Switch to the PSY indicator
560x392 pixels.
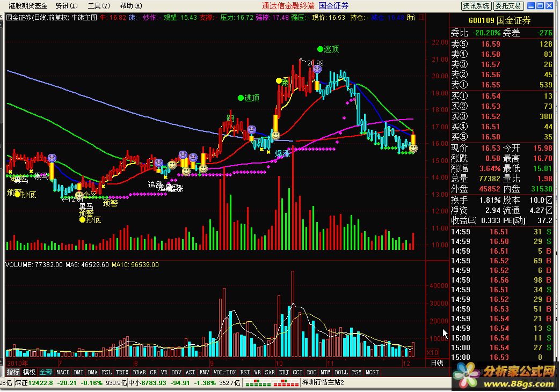357,372
